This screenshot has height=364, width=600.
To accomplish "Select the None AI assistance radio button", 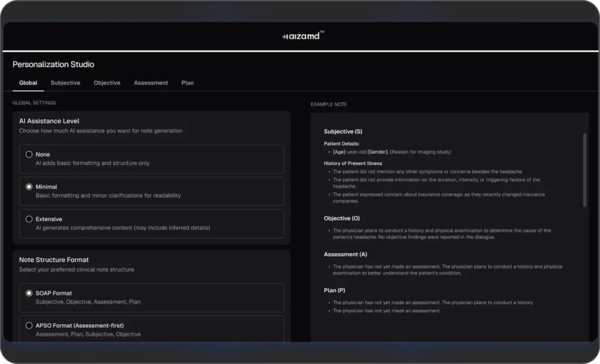I will (29, 154).
